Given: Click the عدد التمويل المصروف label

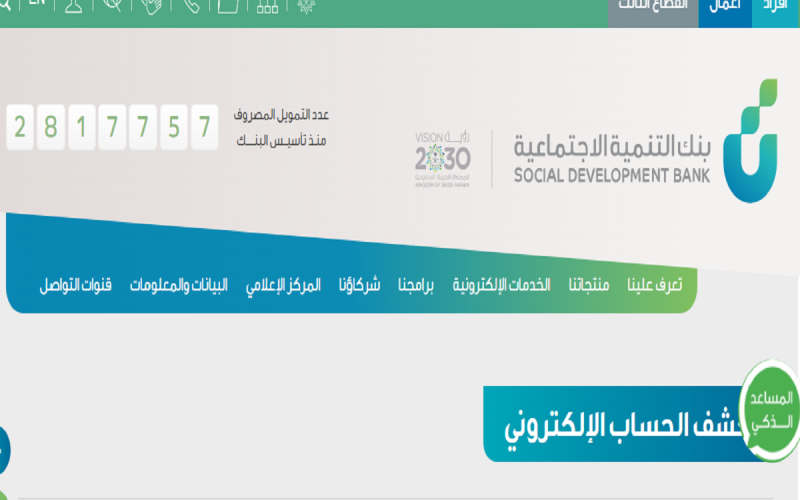Looking at the screenshot, I should [281, 115].
